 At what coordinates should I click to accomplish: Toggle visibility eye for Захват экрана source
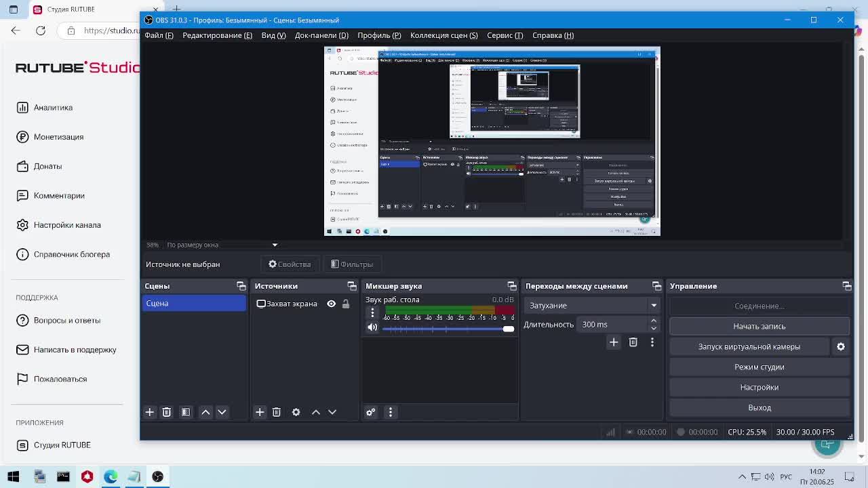(x=331, y=304)
